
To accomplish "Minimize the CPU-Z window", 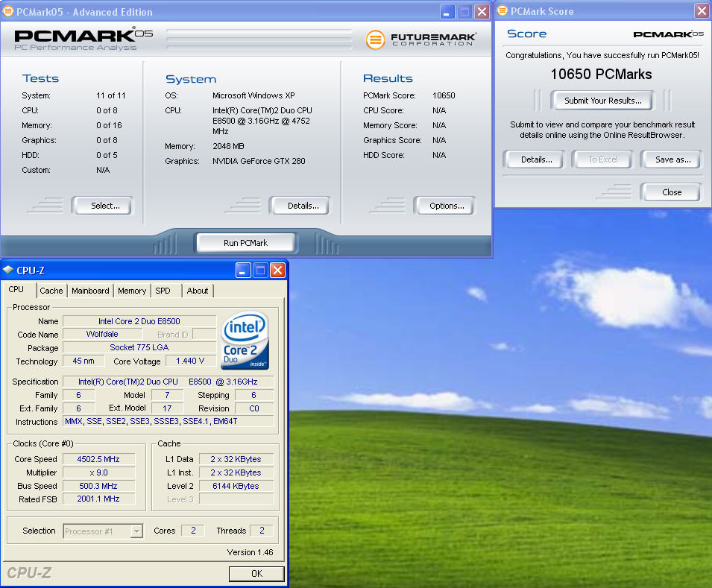I will coord(243,271).
